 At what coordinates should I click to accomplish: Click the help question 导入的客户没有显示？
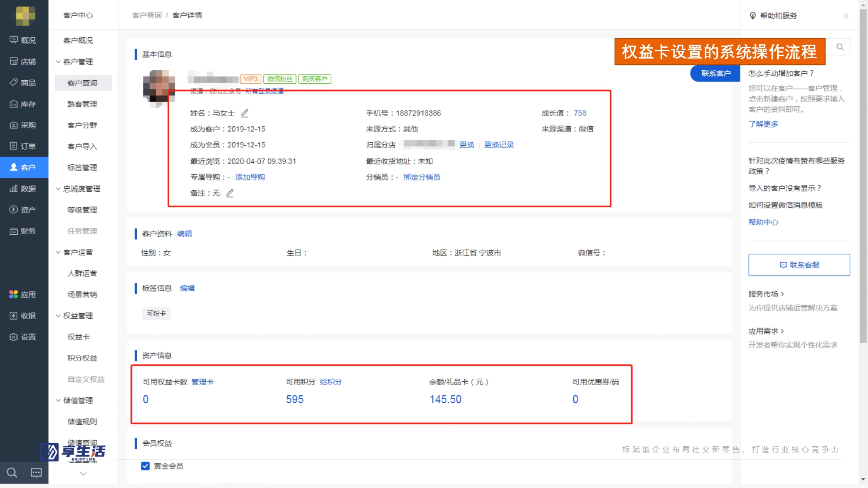coord(785,188)
